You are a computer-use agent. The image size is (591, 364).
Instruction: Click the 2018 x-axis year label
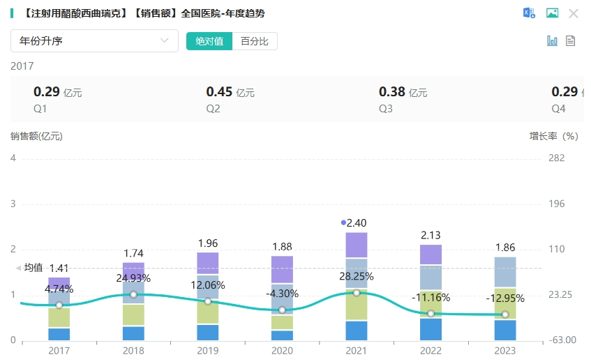point(133,351)
